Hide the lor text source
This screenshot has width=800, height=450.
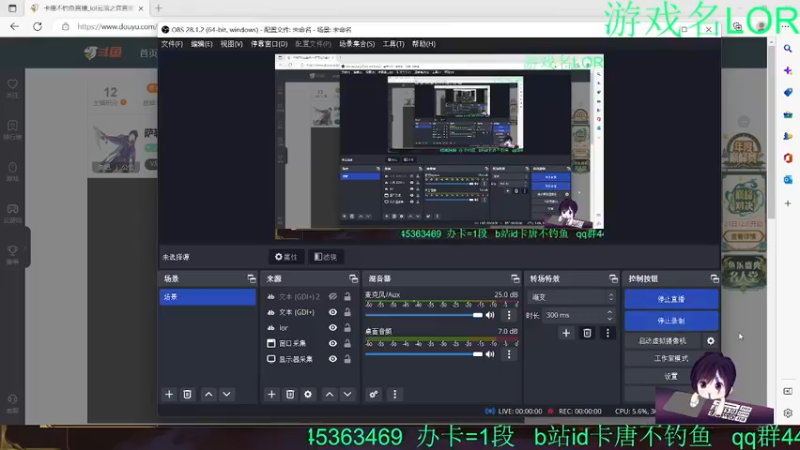click(333, 328)
